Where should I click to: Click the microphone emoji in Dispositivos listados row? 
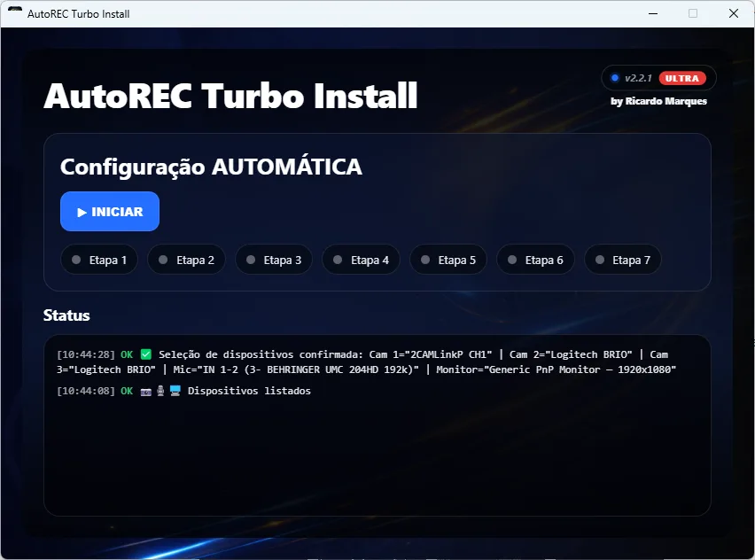click(x=160, y=391)
